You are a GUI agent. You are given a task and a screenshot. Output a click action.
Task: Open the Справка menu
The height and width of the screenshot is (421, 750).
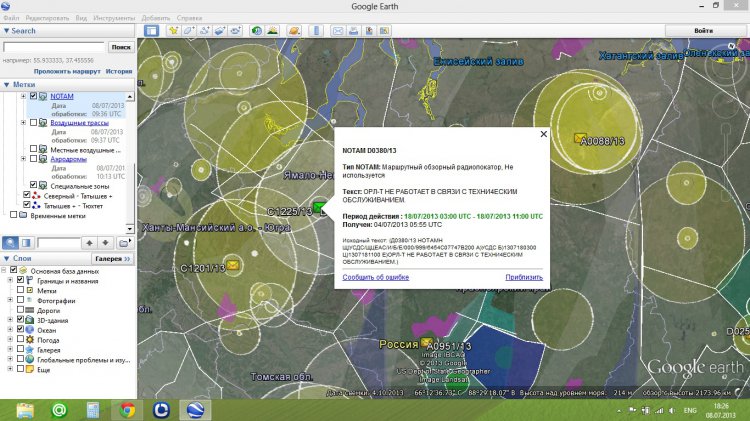point(189,18)
